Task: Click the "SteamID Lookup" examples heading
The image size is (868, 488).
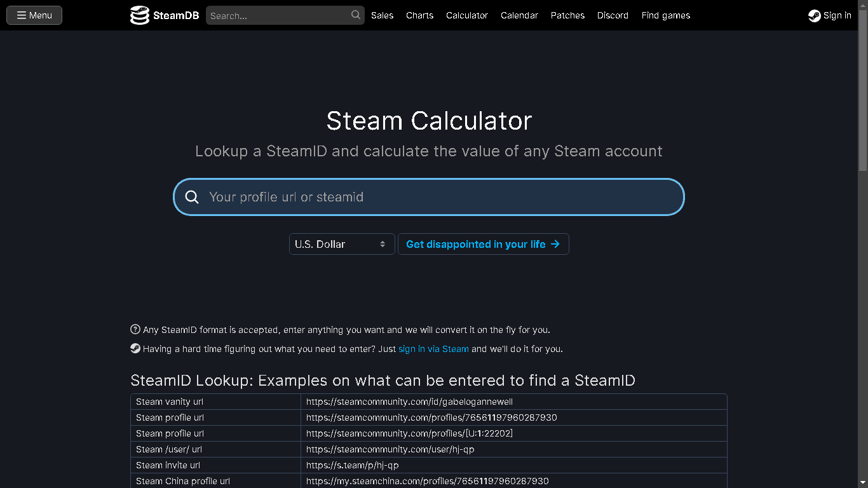Action: 383,381
